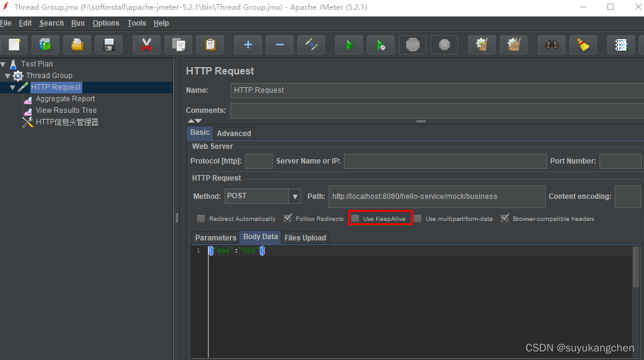Click the comments panel collapse arrows
The width and height of the screenshot is (644, 360).
tap(195, 121)
